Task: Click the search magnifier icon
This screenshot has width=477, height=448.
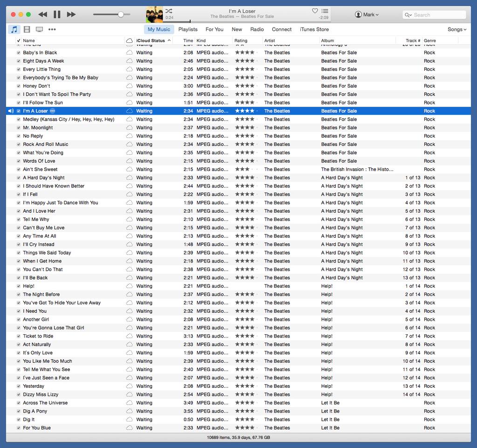Action: [408, 15]
